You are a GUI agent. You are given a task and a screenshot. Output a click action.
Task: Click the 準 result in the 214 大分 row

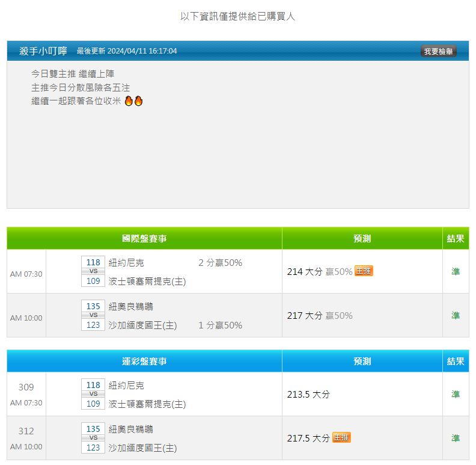(x=456, y=271)
